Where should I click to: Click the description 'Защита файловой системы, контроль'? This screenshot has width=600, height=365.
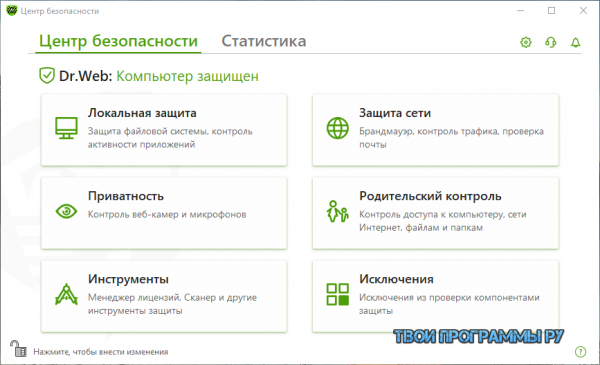(170, 131)
